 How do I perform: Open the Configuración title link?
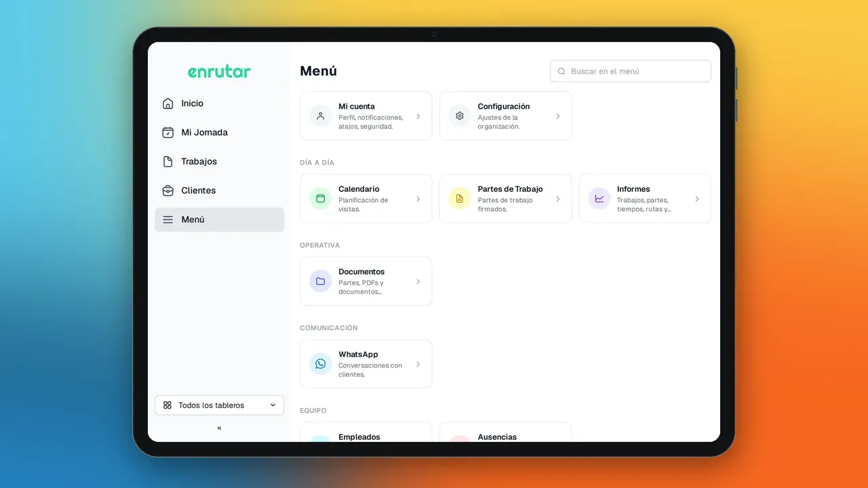coord(504,106)
